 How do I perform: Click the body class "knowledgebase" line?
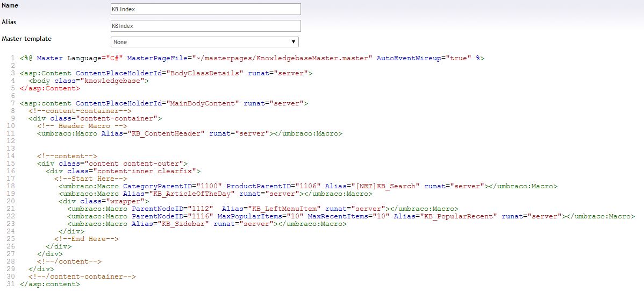[x=89, y=81]
